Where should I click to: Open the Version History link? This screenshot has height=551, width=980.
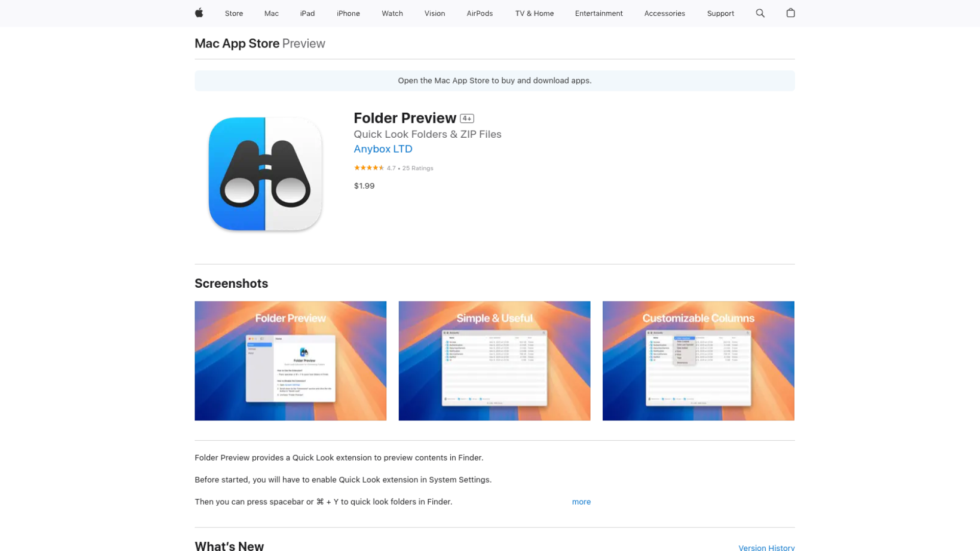click(766, 547)
